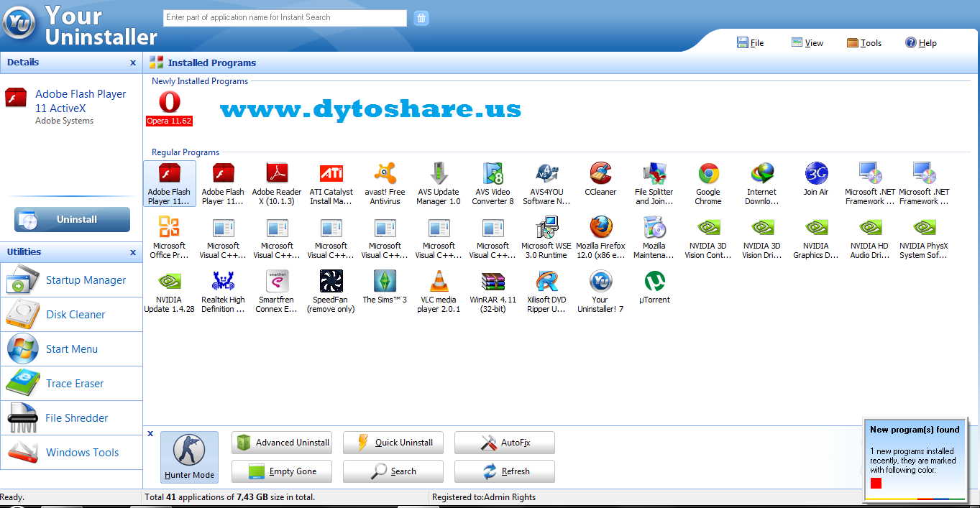This screenshot has width=980, height=508.
Task: Select the Google Chrome icon
Action: [x=708, y=183]
